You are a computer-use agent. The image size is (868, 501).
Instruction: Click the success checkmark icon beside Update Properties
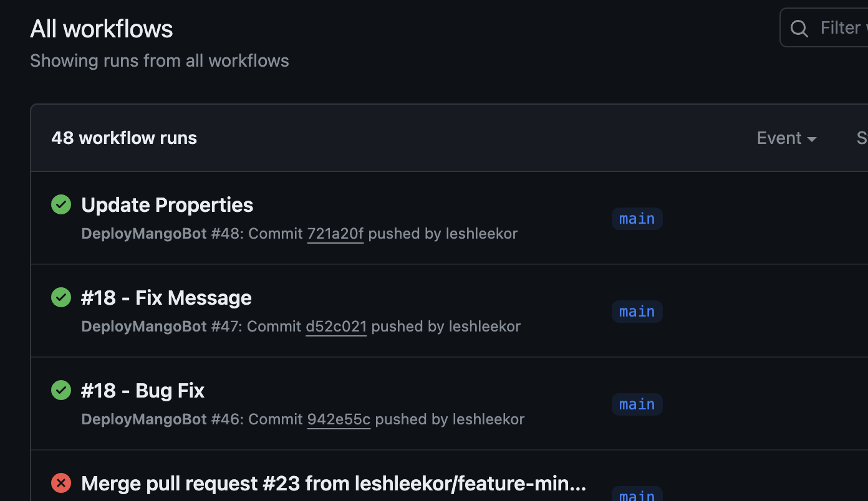(61, 204)
